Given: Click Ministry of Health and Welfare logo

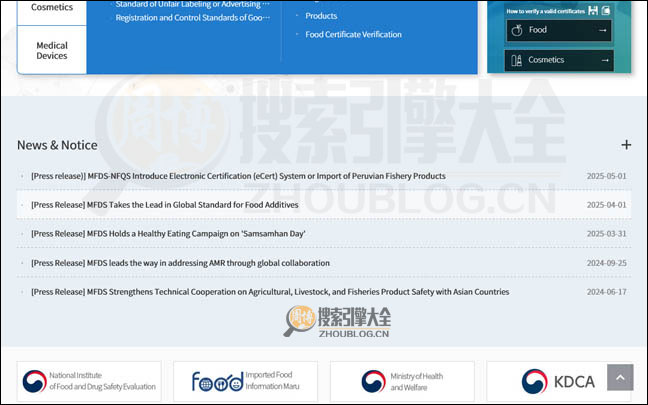Looking at the screenshot, I should 402,381.
